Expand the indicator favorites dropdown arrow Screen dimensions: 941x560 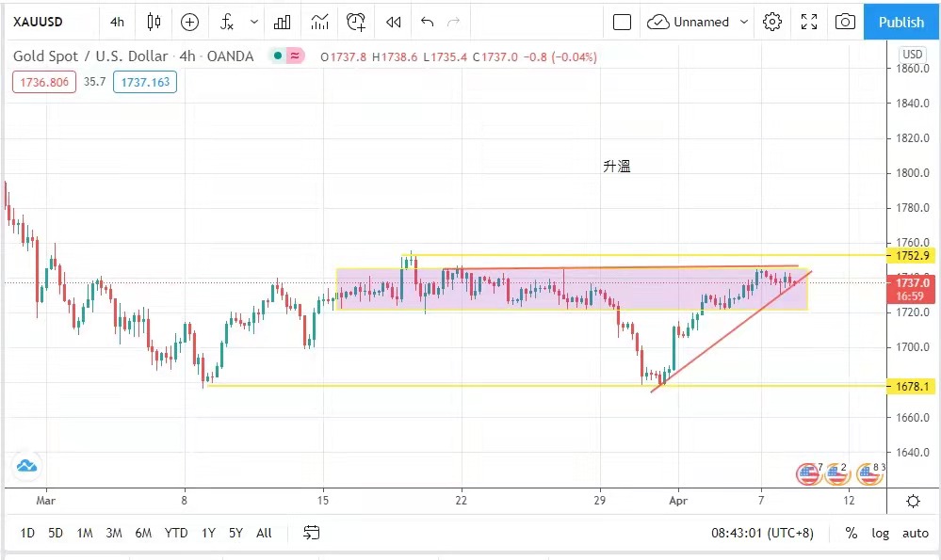[254, 22]
